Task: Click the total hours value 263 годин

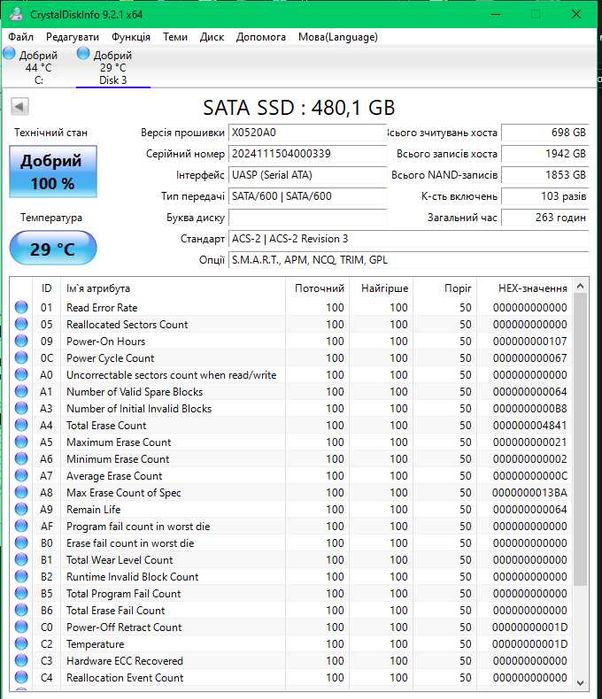Action: click(x=545, y=218)
